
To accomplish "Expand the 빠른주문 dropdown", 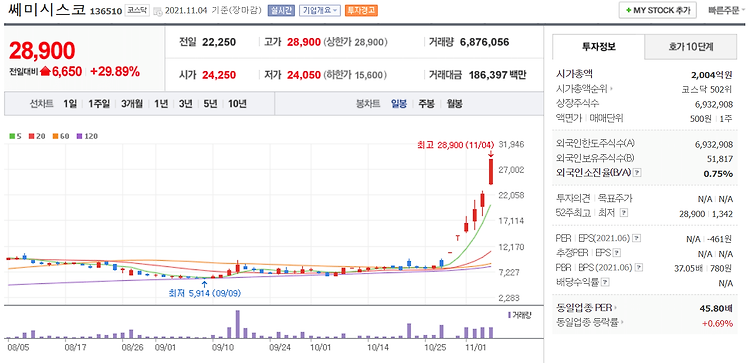I will click(727, 11).
